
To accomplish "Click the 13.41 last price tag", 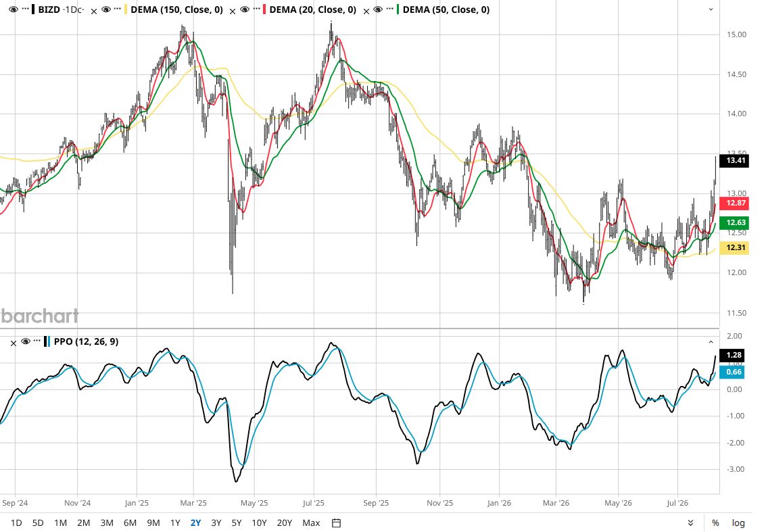I will (734, 161).
